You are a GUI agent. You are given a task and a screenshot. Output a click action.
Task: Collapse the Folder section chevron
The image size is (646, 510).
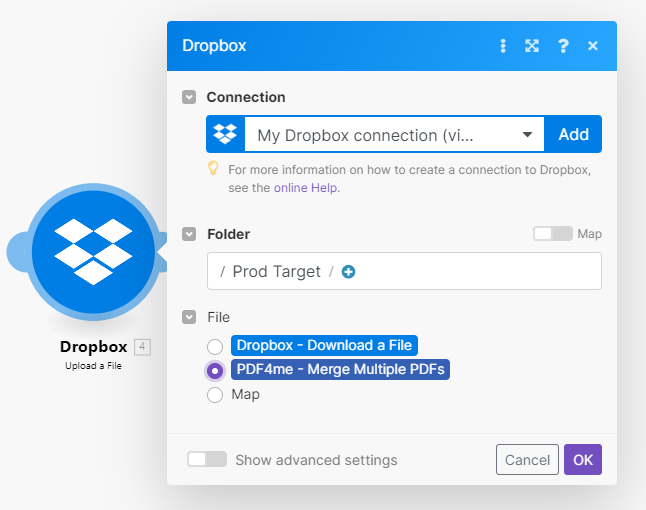189,234
